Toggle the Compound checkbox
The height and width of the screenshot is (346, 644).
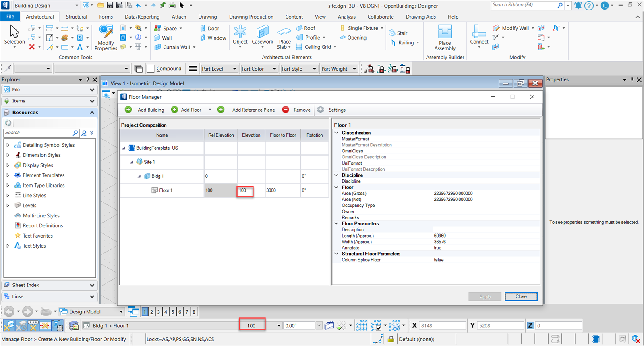[x=151, y=69]
